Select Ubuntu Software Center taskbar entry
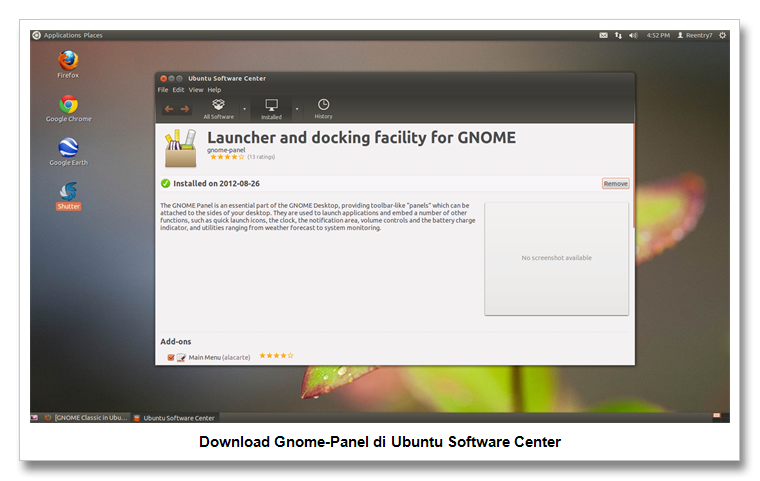Viewport: 760px width, 481px height. tap(174, 417)
